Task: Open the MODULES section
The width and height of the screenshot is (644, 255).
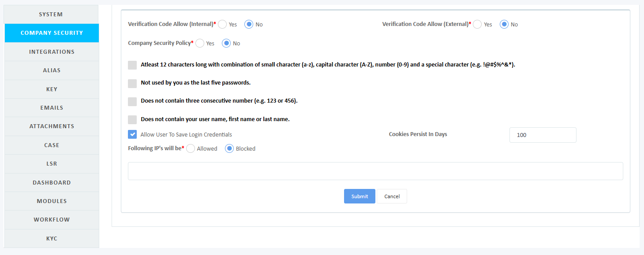Action: pyautogui.click(x=52, y=201)
